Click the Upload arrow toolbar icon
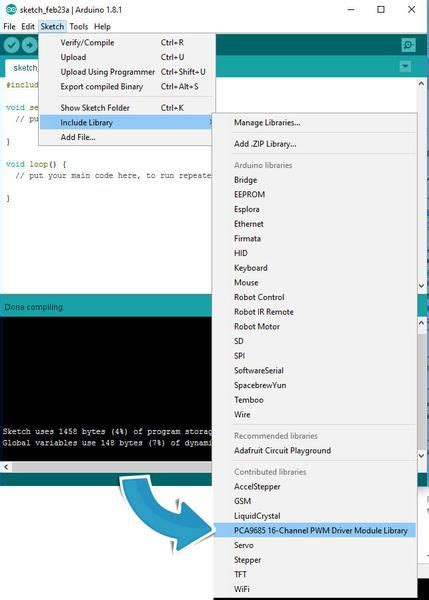 click(29, 45)
